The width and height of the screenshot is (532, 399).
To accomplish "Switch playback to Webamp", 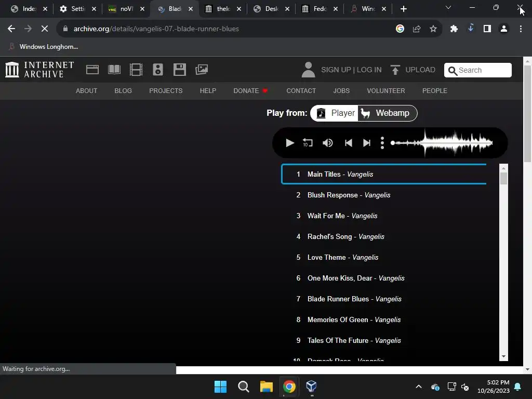I will (387, 113).
